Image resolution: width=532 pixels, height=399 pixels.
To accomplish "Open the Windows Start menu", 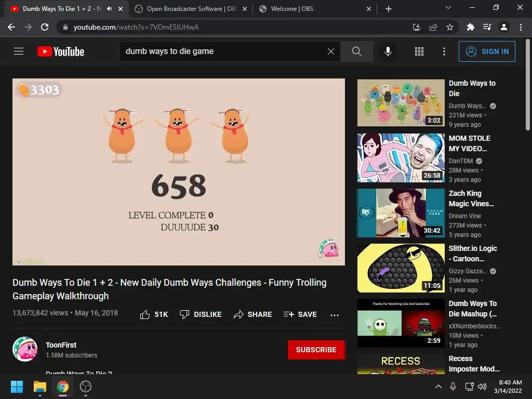I will (17, 387).
